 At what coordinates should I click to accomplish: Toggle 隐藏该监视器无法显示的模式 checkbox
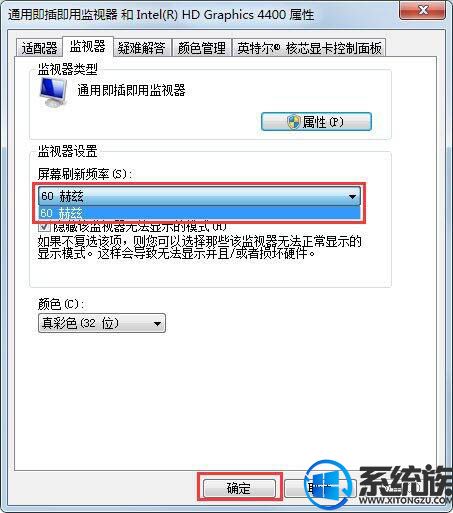tap(44, 227)
